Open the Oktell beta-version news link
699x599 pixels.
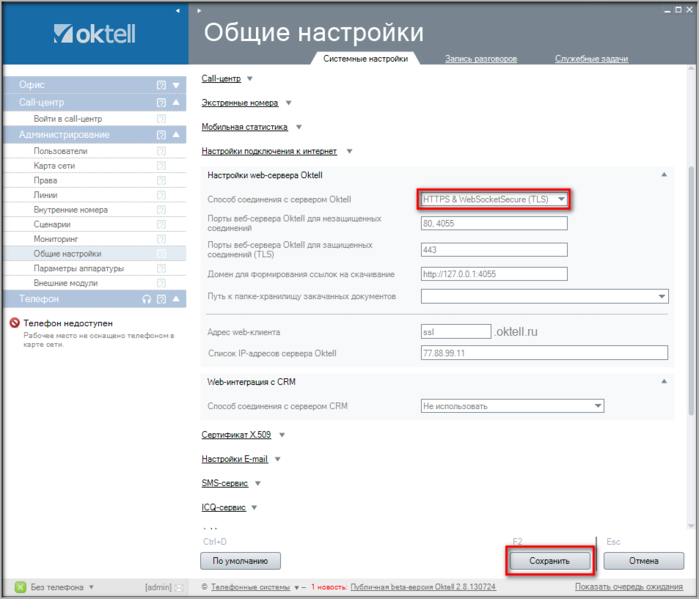coord(423,587)
